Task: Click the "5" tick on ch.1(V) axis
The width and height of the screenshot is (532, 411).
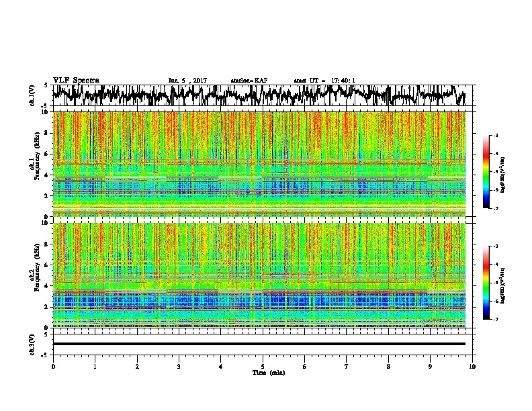Action: [x=46, y=85]
